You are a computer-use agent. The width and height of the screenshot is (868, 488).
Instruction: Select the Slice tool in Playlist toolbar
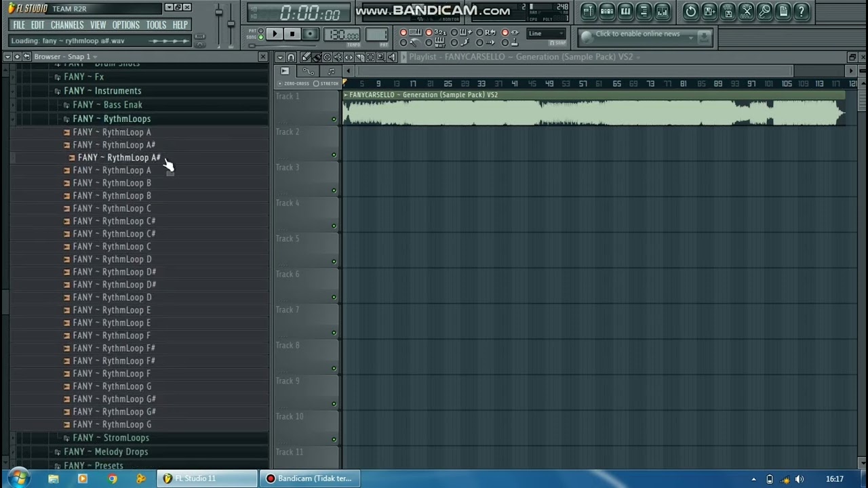[359, 57]
